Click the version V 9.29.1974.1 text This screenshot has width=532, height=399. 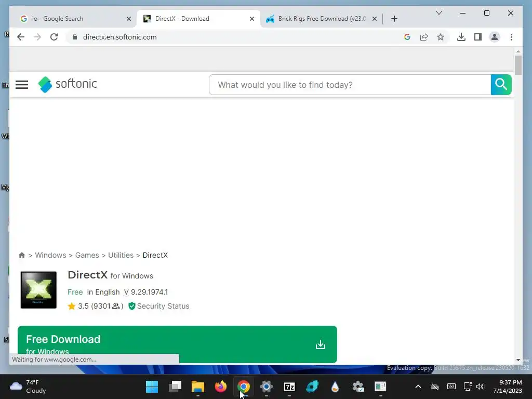click(146, 292)
